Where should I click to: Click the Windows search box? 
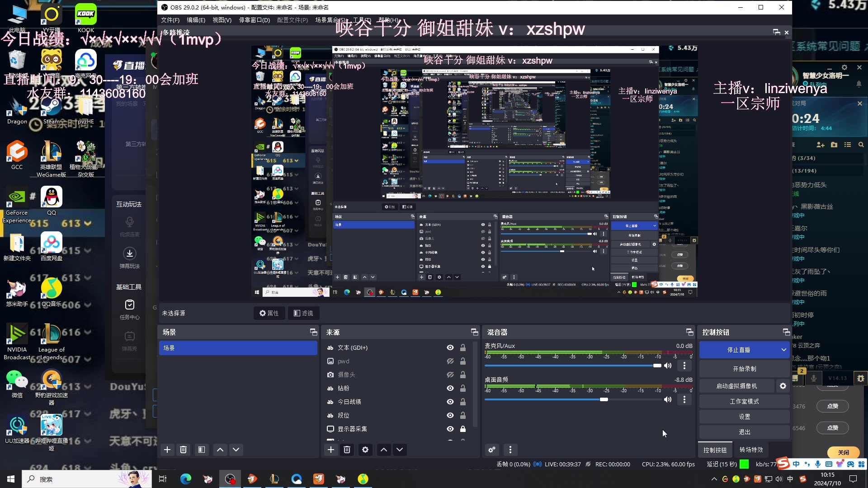pos(86,479)
